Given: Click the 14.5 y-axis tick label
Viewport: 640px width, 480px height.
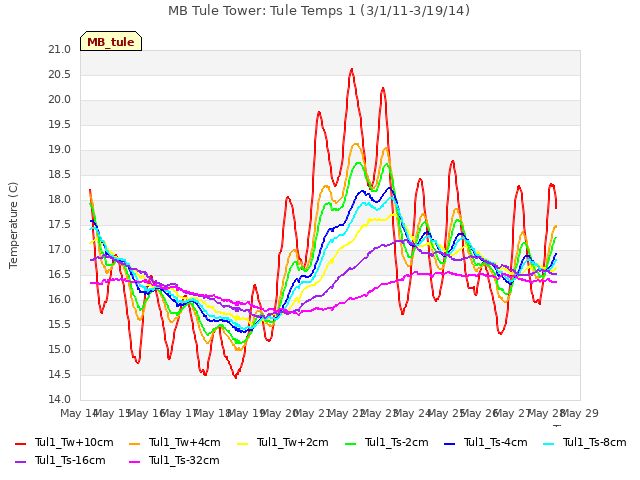Looking at the screenshot, I should click(60, 374).
